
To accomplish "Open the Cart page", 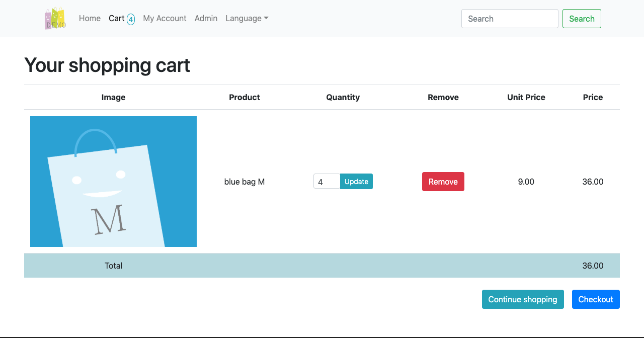I will click(116, 18).
